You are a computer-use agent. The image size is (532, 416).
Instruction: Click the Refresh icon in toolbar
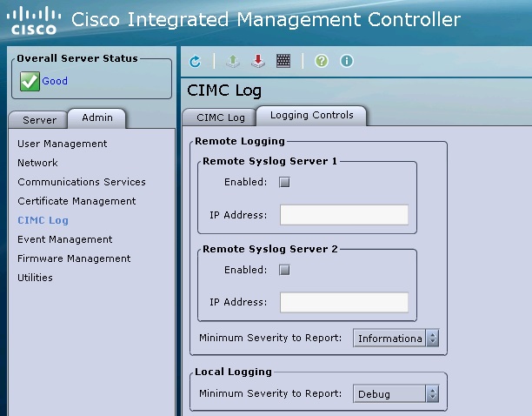tap(195, 62)
